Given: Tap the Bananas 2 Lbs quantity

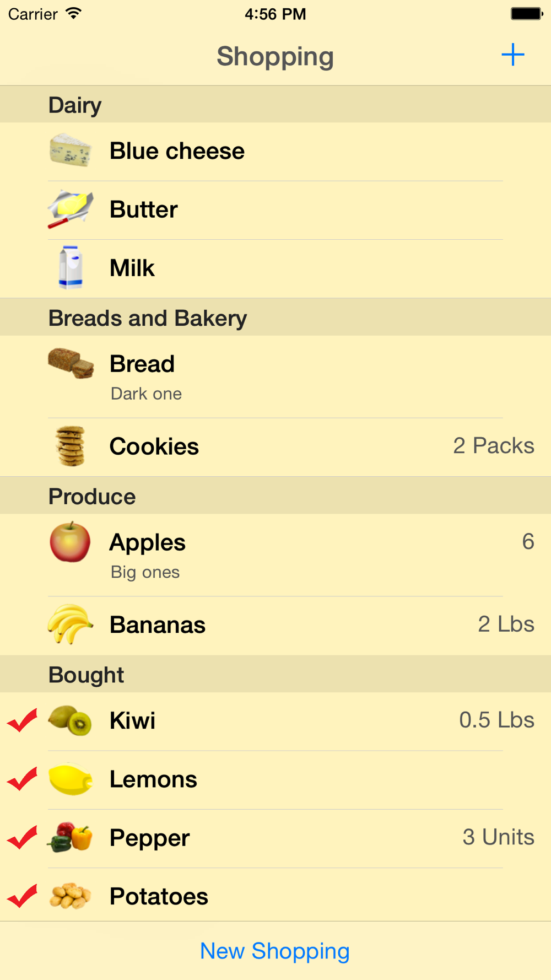Looking at the screenshot, I should [506, 624].
